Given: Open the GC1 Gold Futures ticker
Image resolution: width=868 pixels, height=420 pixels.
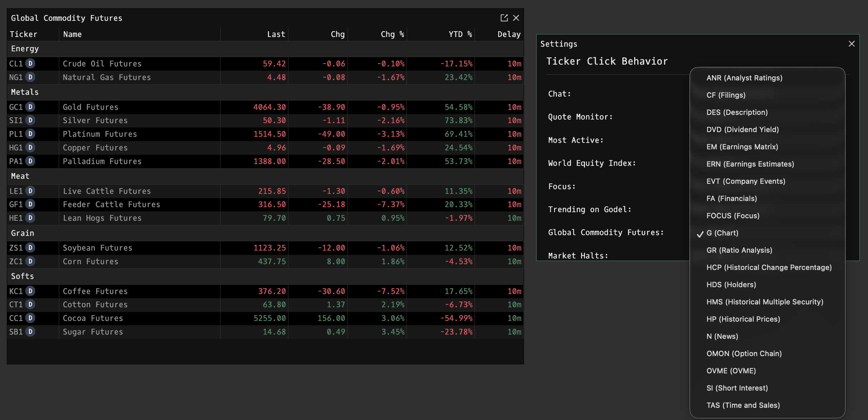Looking at the screenshot, I should pos(16,107).
